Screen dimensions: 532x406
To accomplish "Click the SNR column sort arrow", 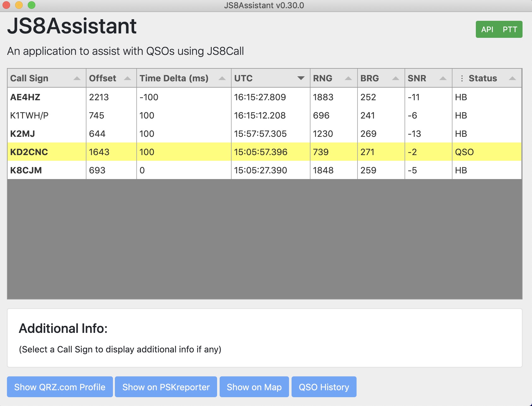I will pos(443,78).
